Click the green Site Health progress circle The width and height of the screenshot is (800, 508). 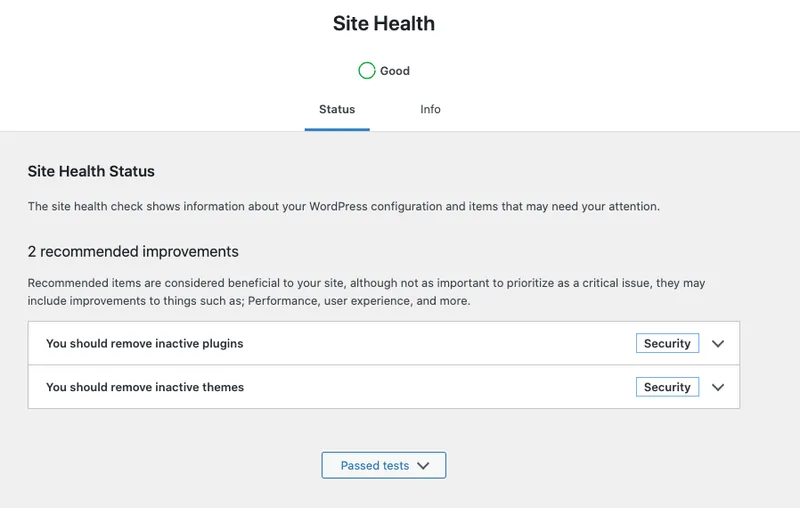[367, 71]
